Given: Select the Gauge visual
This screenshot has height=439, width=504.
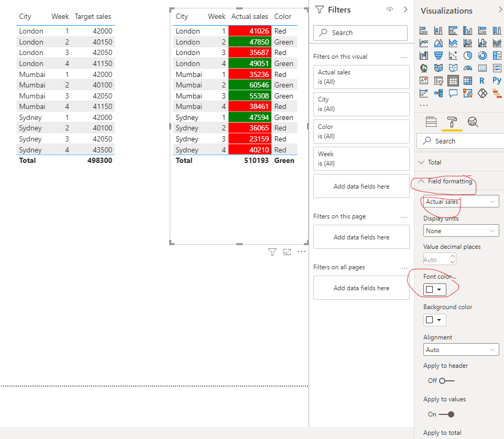Looking at the screenshot, I should [x=468, y=68].
